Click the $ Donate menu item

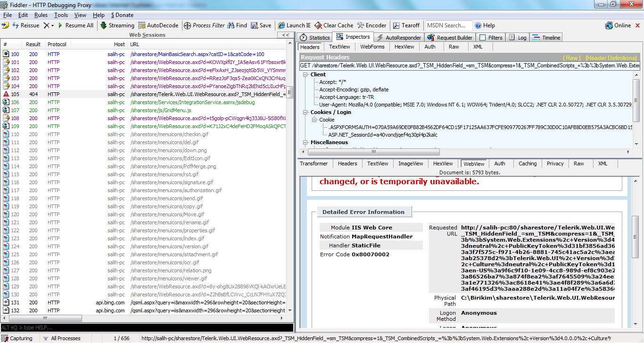point(122,15)
